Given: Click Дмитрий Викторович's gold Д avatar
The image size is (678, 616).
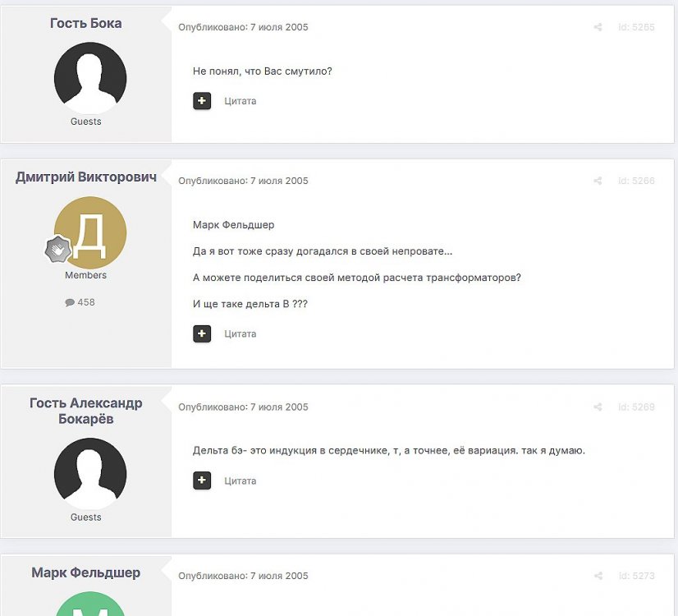Looking at the screenshot, I should [x=90, y=232].
